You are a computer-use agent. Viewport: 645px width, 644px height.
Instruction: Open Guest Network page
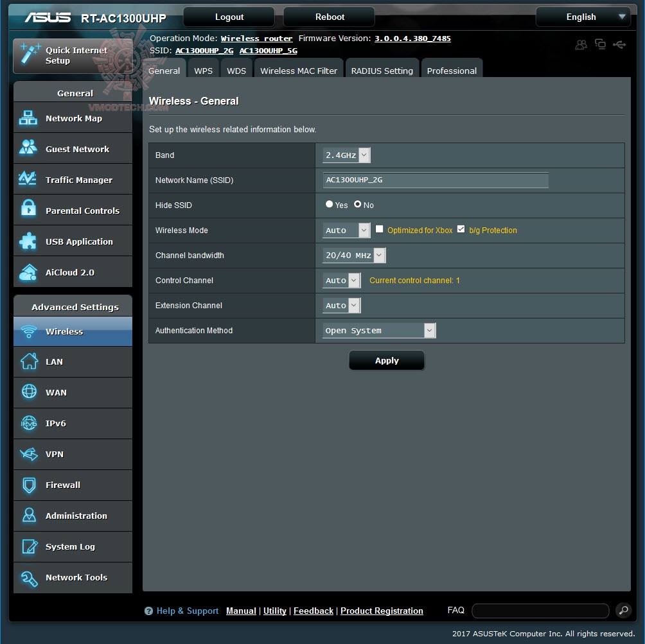coord(73,149)
